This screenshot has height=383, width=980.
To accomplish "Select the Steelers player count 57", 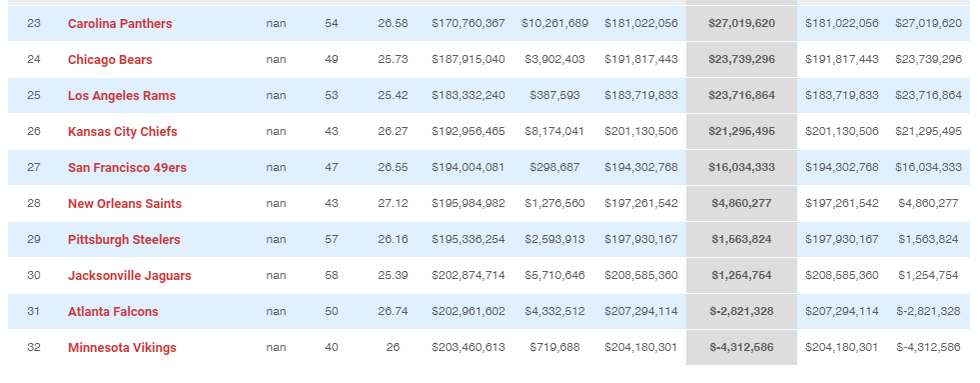I will coord(332,240).
